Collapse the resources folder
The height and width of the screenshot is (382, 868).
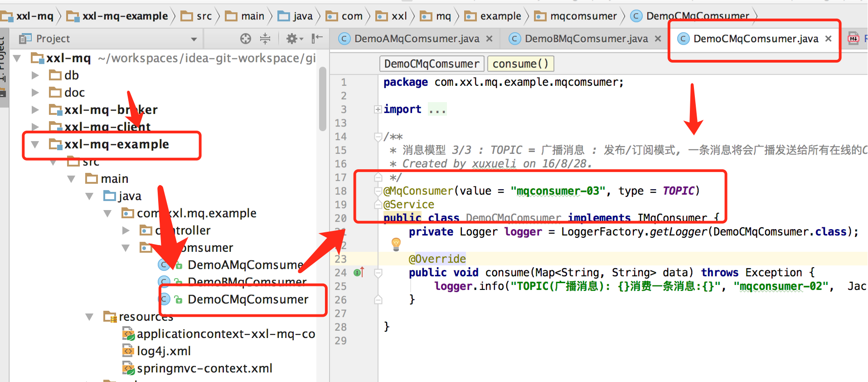coord(89,317)
